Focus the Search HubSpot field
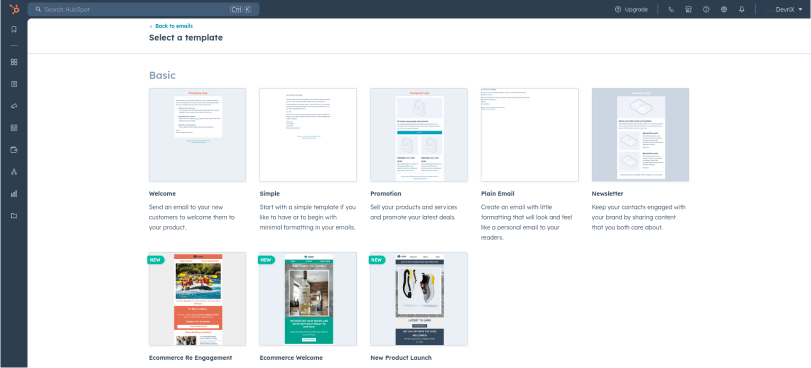The height and width of the screenshot is (368, 811). 144,9
